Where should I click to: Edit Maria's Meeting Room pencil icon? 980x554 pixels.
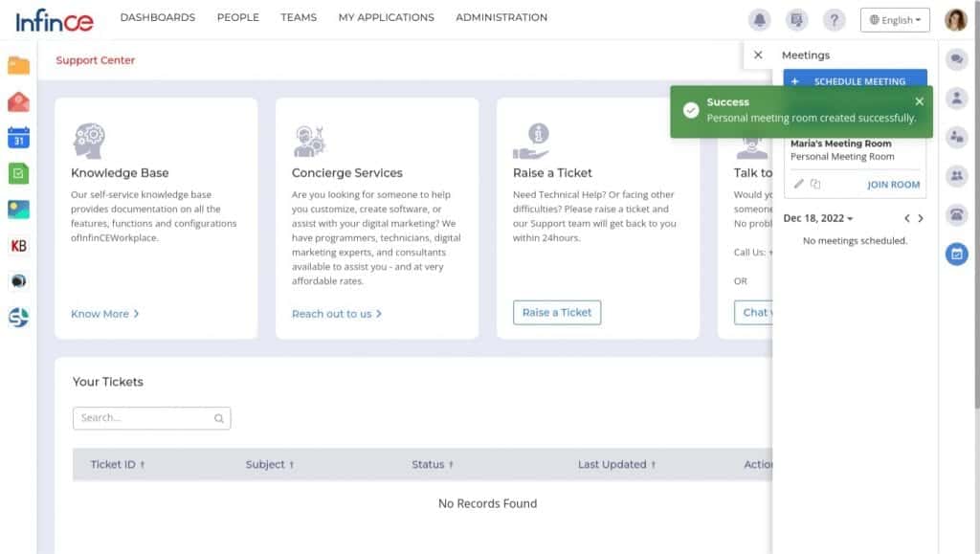[798, 184]
